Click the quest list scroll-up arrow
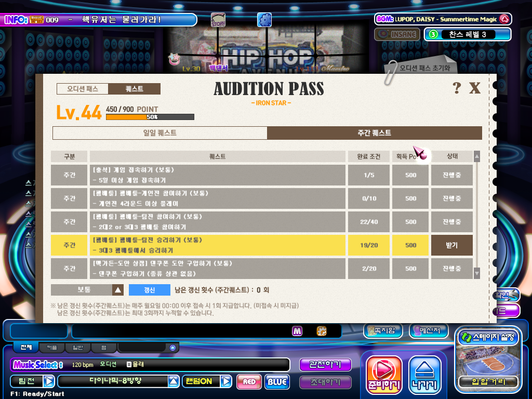This screenshot has width=532, height=399. [x=477, y=156]
